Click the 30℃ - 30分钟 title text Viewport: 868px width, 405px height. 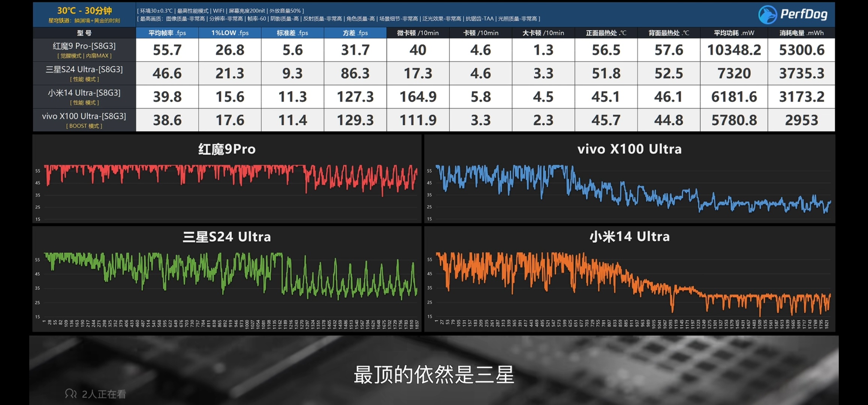click(x=84, y=11)
